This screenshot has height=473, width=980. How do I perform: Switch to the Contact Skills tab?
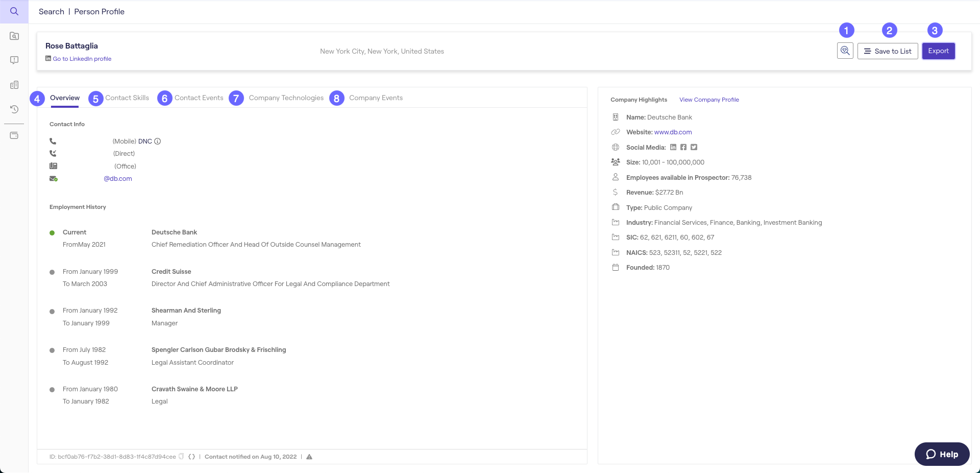(127, 98)
